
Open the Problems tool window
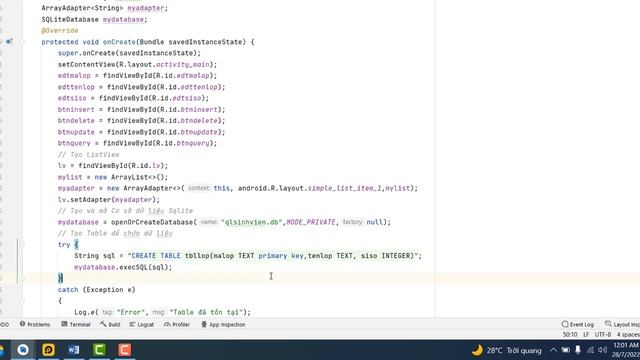pyautogui.click(x=35, y=324)
